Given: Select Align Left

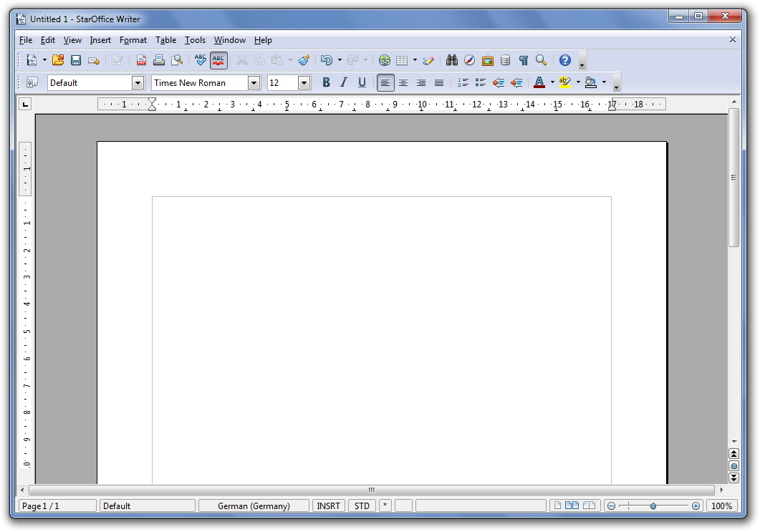Looking at the screenshot, I should [385, 83].
